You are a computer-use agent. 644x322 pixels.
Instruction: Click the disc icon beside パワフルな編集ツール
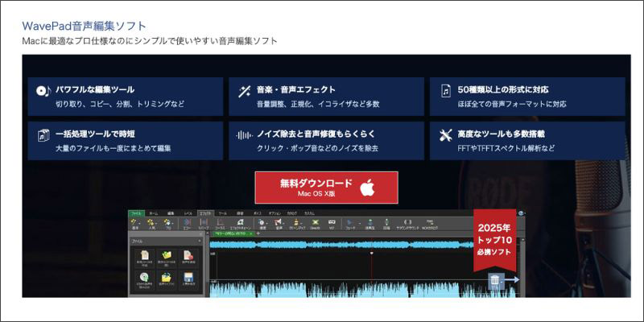pos(43,91)
